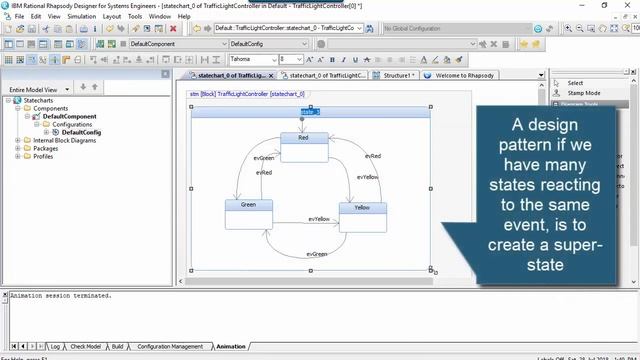640x360 pixels.
Task: Click the Zoom In magnifier icon
Action: click(568, 29)
